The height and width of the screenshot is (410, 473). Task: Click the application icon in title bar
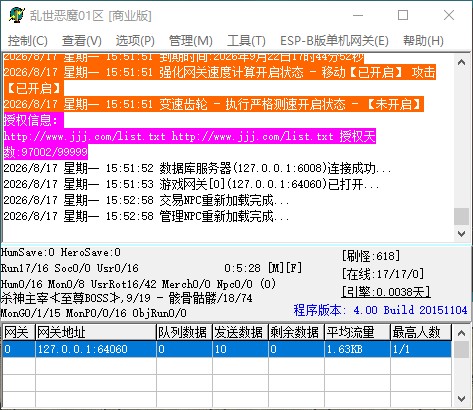click(16, 15)
